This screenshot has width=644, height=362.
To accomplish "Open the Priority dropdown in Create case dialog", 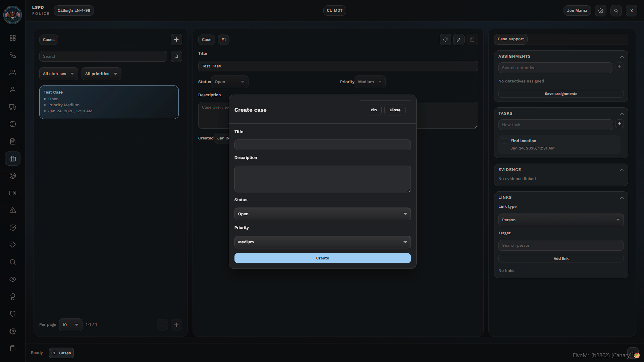I will click(322, 242).
